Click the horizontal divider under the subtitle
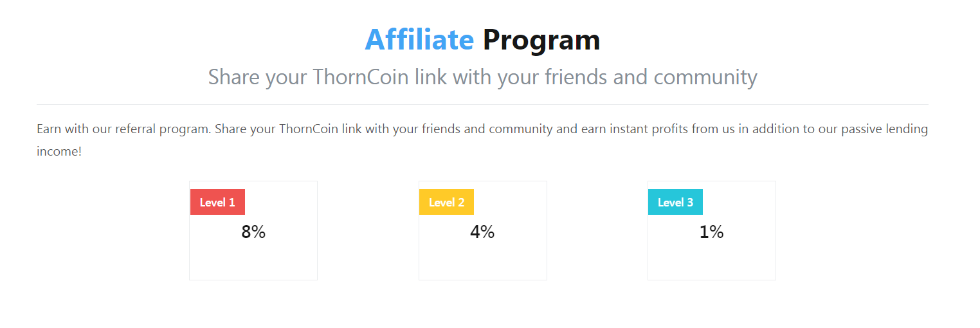 pos(482,104)
